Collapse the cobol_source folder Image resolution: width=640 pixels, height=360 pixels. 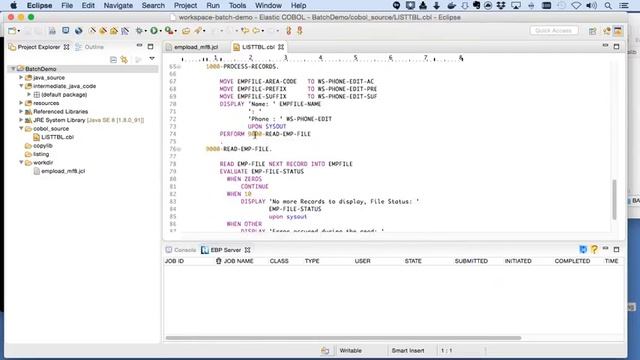[x=21, y=129]
